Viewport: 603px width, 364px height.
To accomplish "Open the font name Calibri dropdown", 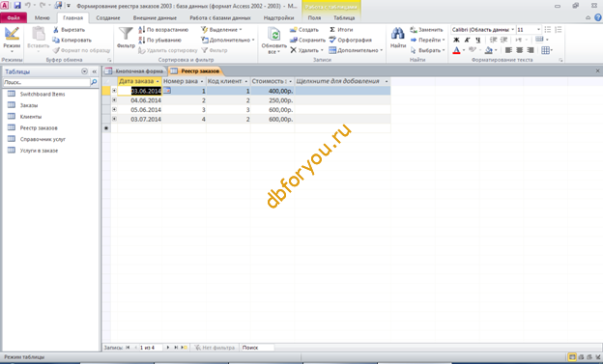I will (x=512, y=30).
